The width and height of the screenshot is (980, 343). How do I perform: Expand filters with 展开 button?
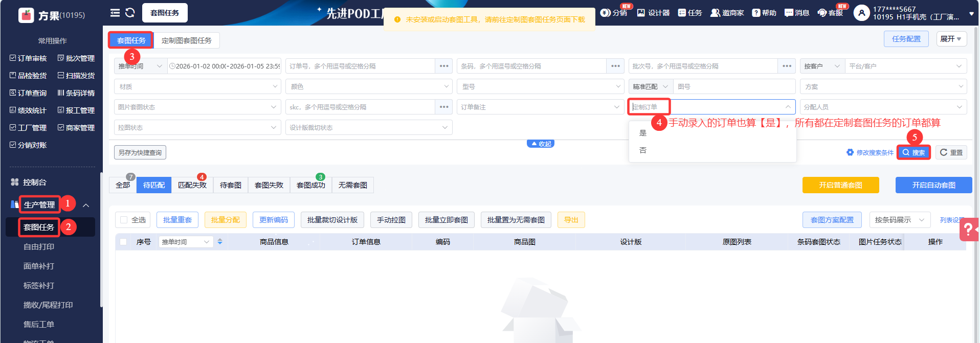(x=951, y=39)
